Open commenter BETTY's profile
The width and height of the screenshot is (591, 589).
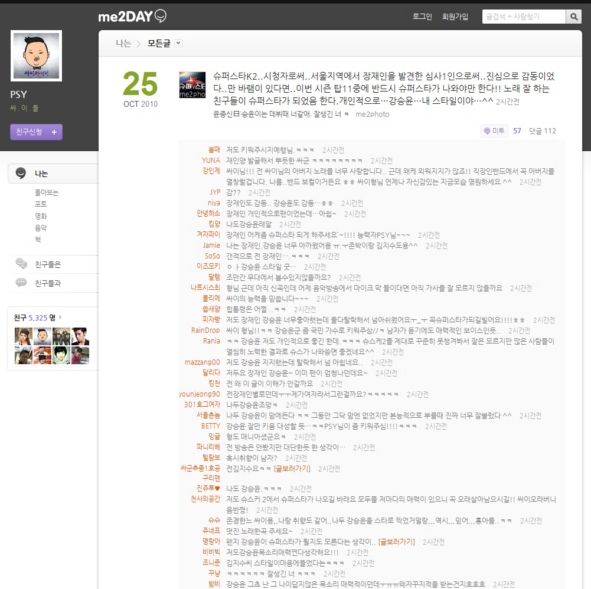(211, 426)
